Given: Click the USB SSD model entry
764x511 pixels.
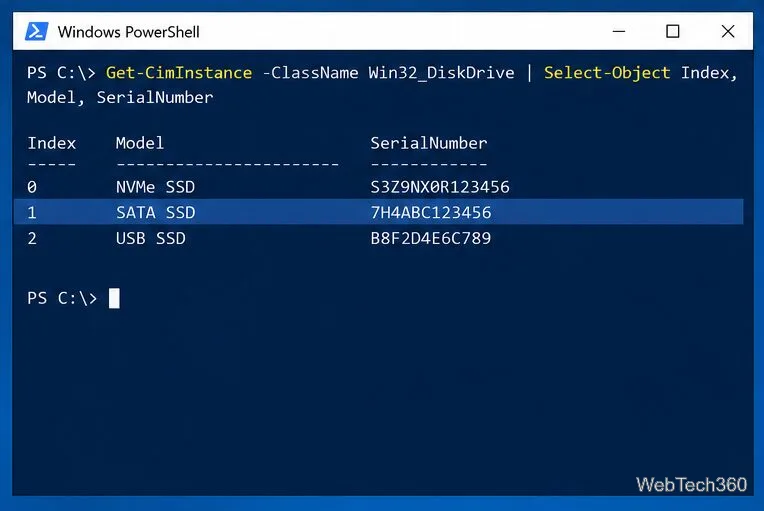Looking at the screenshot, I should (151, 238).
